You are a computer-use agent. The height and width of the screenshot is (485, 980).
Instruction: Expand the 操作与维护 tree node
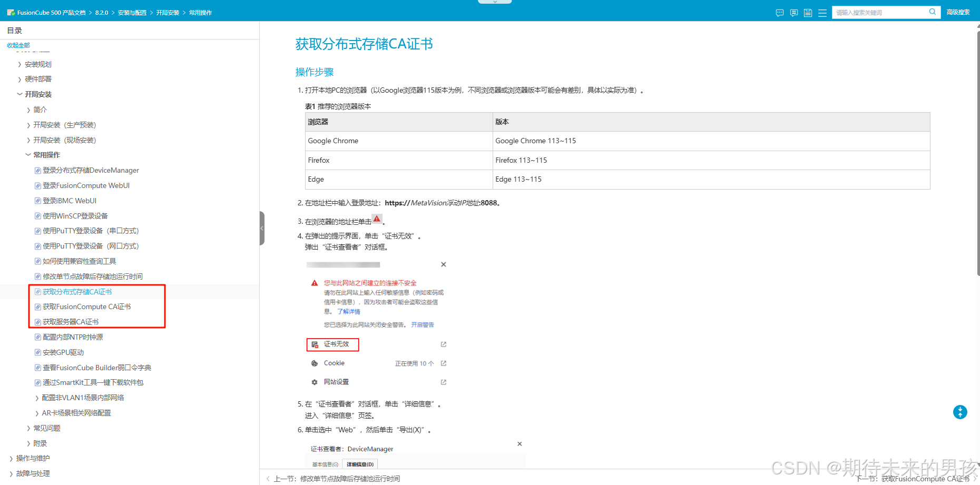(x=11, y=459)
